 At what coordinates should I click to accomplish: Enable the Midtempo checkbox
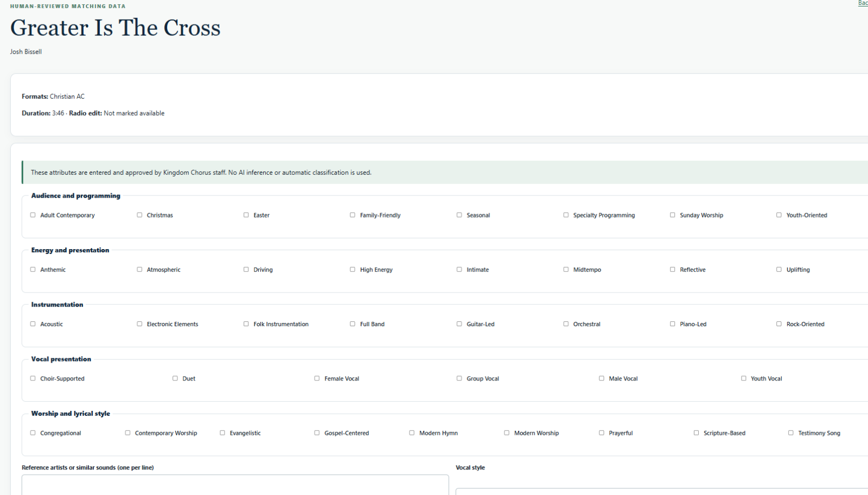566,269
